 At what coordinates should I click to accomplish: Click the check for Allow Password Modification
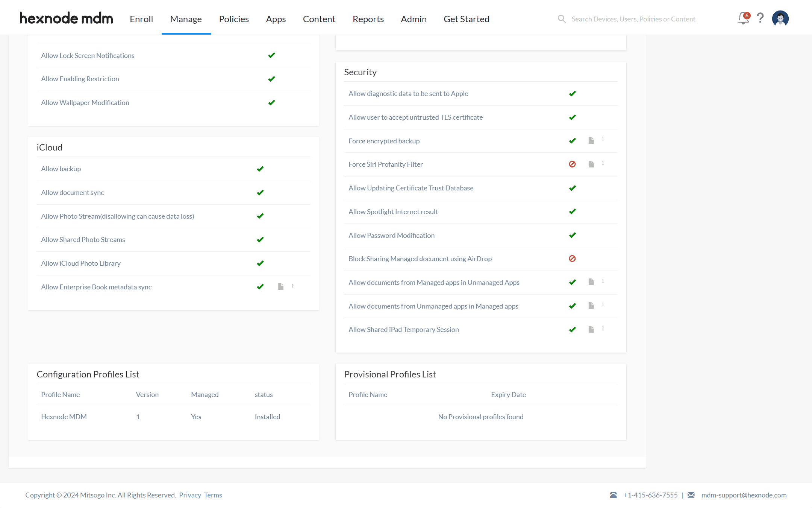click(x=572, y=235)
